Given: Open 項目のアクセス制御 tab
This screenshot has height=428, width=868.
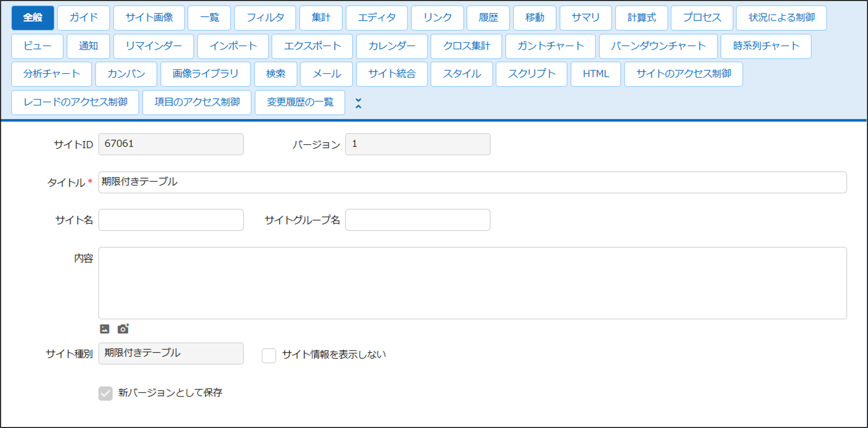Looking at the screenshot, I should (197, 103).
